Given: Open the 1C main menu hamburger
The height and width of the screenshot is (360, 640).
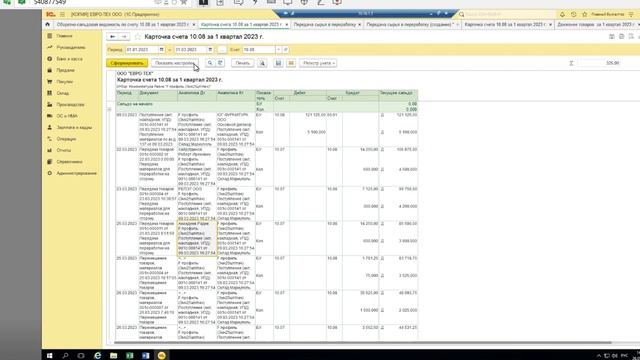Looking at the screenshot, I should [62, 14].
